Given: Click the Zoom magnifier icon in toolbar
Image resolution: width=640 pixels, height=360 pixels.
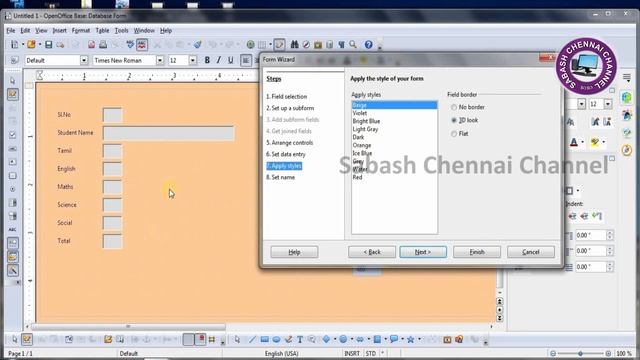Looking at the screenshot, I should coord(353,44).
